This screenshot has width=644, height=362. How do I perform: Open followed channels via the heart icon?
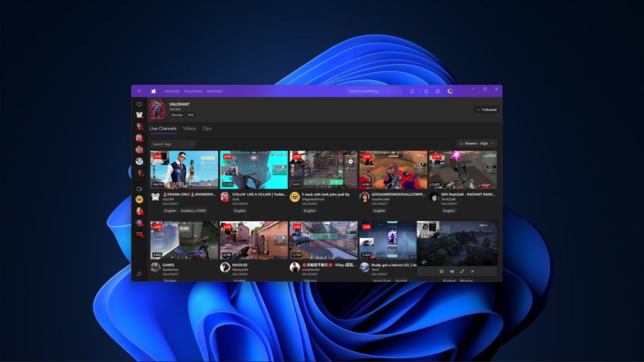coord(139,104)
